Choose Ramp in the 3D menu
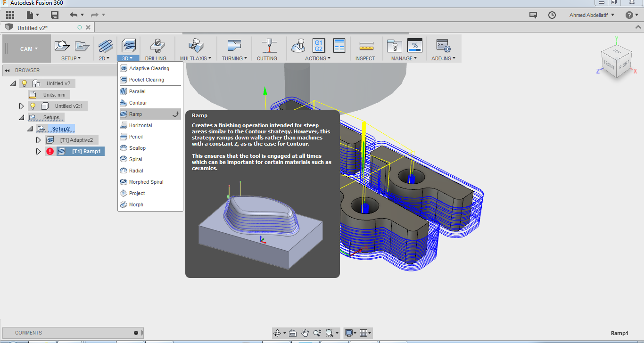The height and width of the screenshot is (343, 644). pos(150,114)
